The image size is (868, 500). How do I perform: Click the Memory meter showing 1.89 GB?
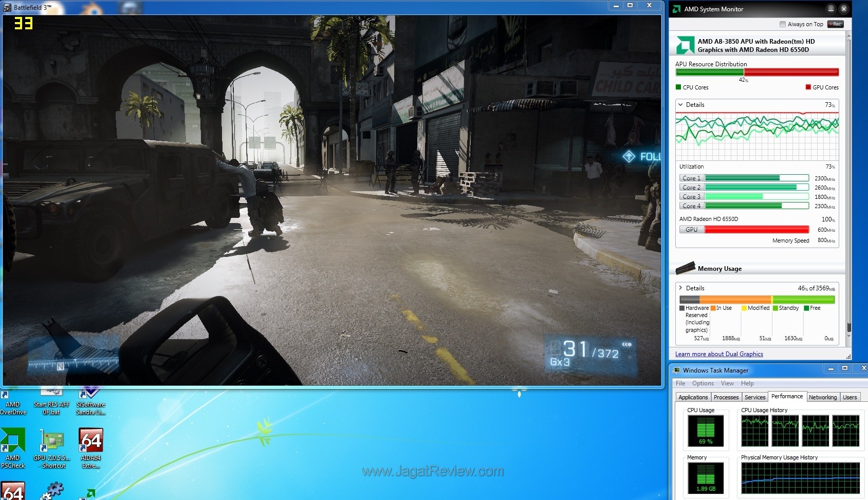pyautogui.click(x=706, y=478)
